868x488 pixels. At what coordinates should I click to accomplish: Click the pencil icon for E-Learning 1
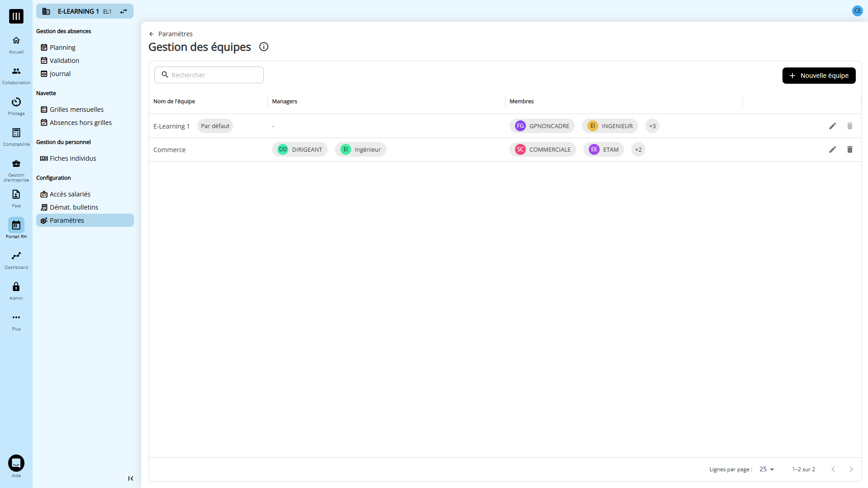click(x=832, y=126)
